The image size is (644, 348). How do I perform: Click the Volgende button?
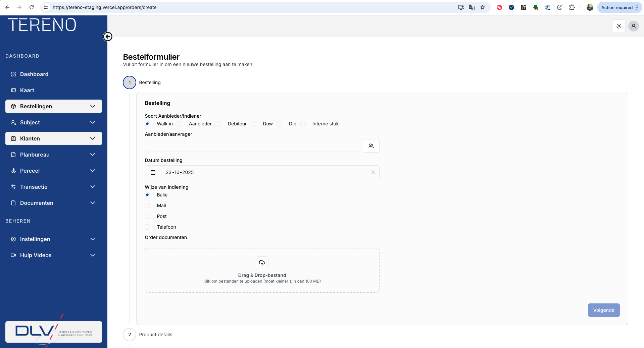coord(604,310)
